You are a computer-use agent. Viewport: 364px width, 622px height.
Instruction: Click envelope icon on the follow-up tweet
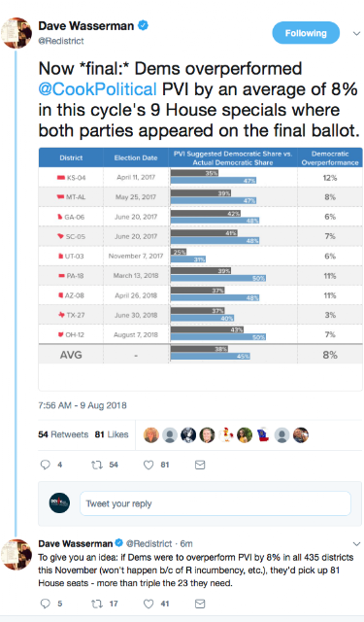point(200,605)
